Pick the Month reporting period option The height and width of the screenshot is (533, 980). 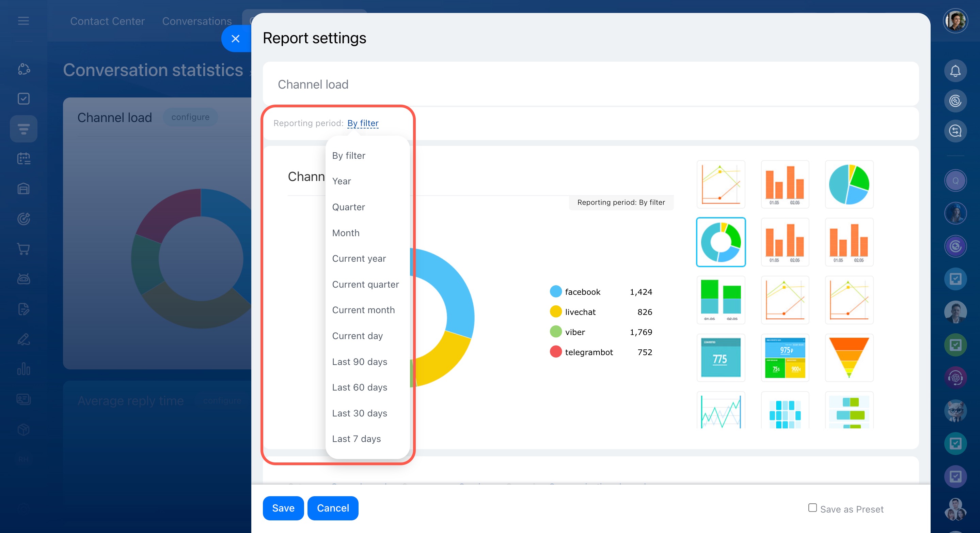pyautogui.click(x=345, y=233)
